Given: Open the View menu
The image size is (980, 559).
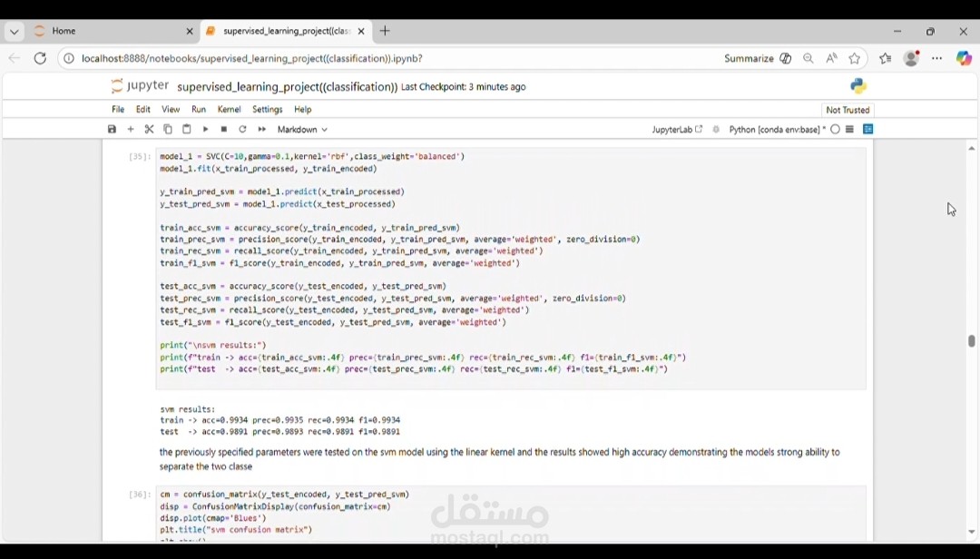Looking at the screenshot, I should coord(171,110).
